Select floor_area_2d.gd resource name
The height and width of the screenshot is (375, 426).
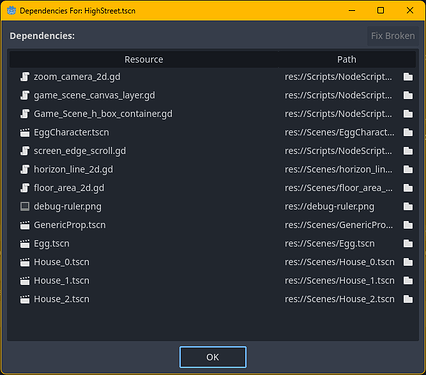[x=69, y=188]
